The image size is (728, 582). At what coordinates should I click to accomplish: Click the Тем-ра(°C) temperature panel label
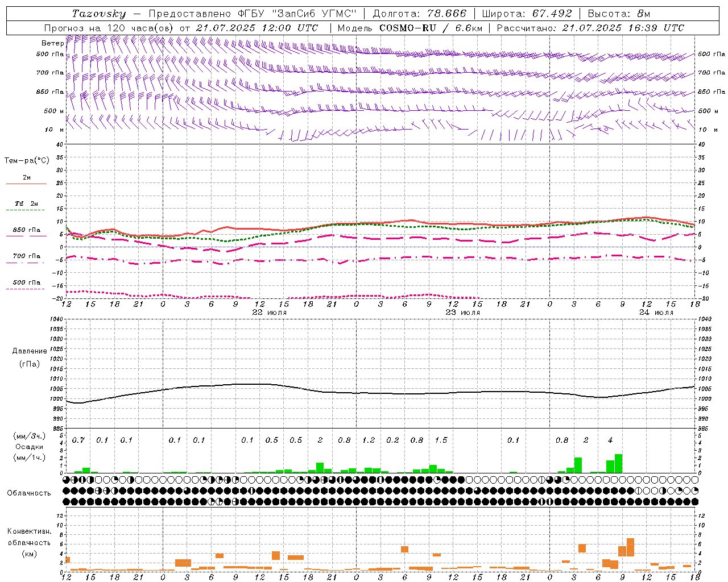[27, 161]
